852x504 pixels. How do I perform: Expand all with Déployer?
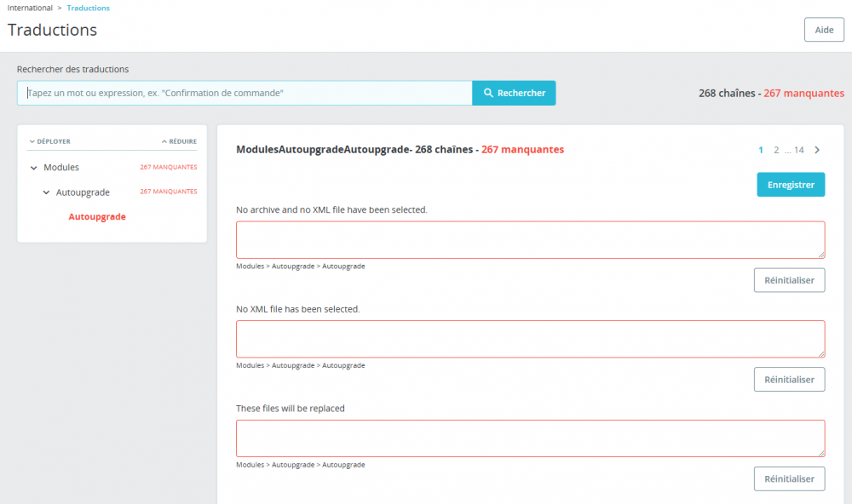click(49, 141)
